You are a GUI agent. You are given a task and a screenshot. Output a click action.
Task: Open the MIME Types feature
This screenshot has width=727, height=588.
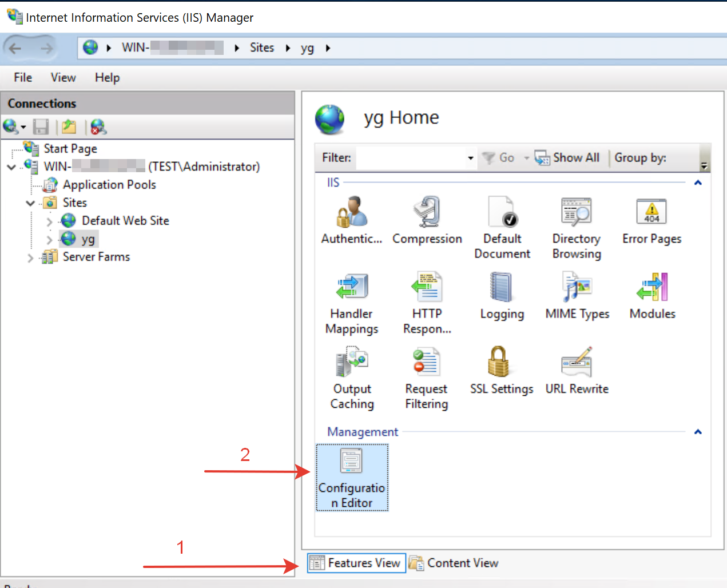click(x=577, y=296)
